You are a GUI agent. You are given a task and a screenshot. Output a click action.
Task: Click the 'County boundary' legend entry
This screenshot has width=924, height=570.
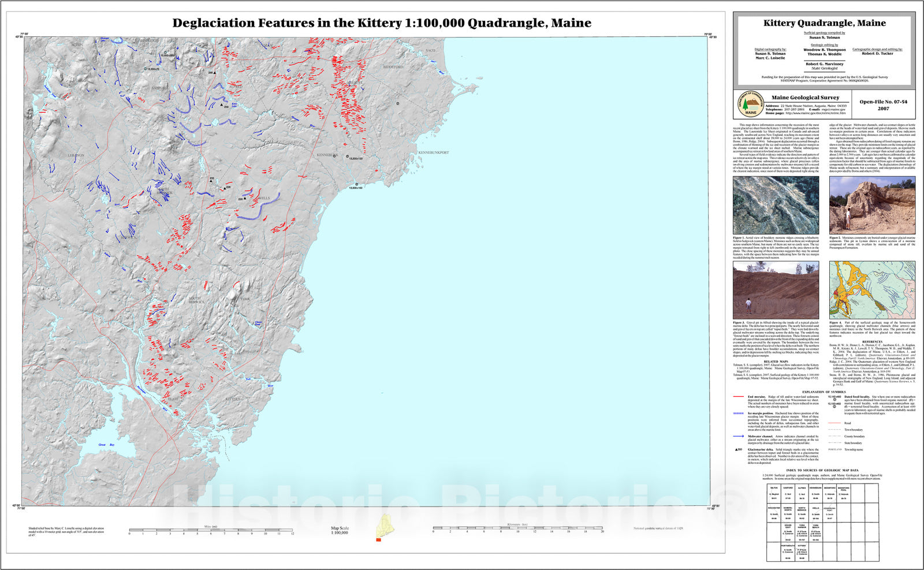pyautogui.click(x=855, y=437)
